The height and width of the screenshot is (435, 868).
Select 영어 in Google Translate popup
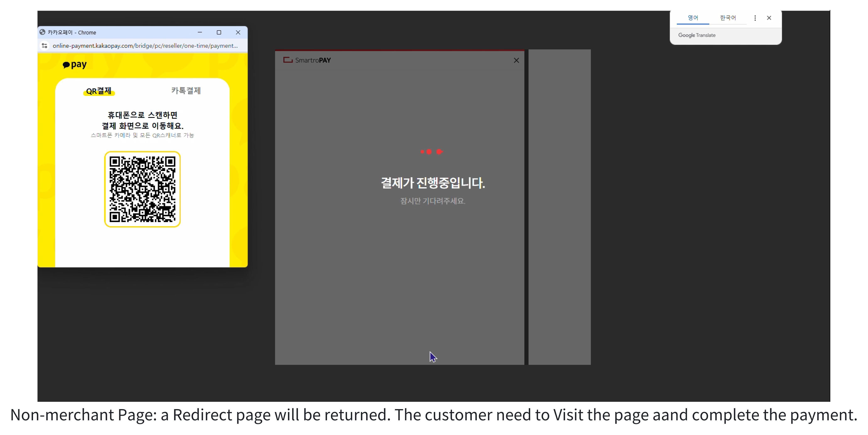coord(693,18)
